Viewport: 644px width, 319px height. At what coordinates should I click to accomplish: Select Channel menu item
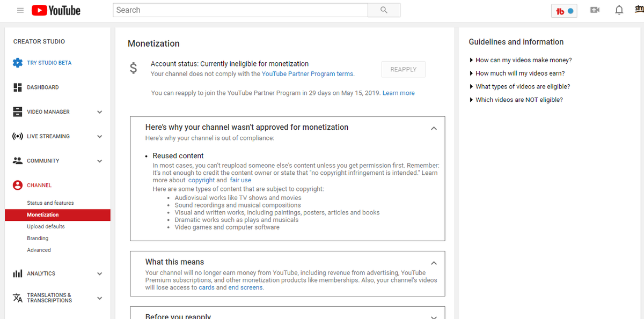tap(39, 186)
